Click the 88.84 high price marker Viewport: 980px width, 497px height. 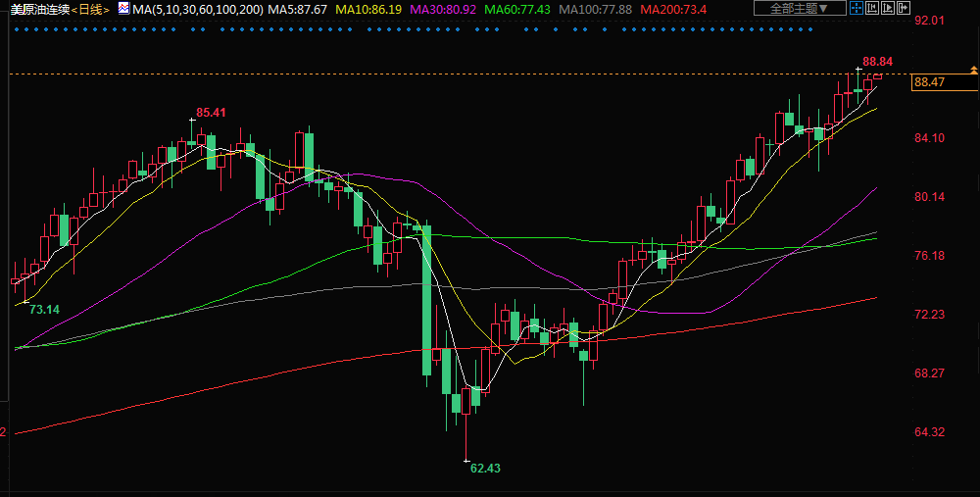pos(877,61)
